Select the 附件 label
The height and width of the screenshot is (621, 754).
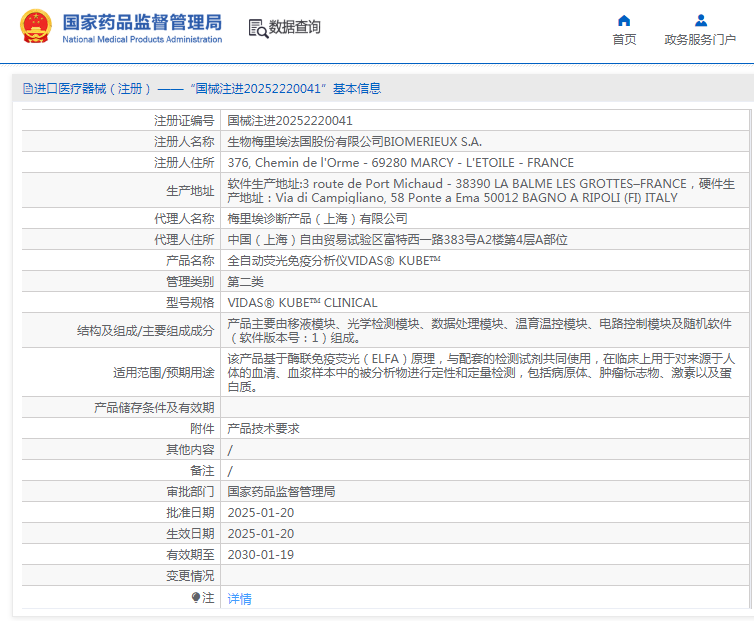[x=202, y=428]
